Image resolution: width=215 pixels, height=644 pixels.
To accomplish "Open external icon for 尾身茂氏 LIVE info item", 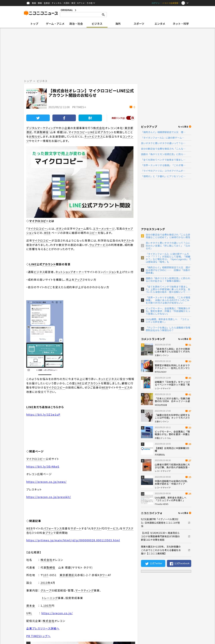I will pyautogui.click(x=189, y=536).
